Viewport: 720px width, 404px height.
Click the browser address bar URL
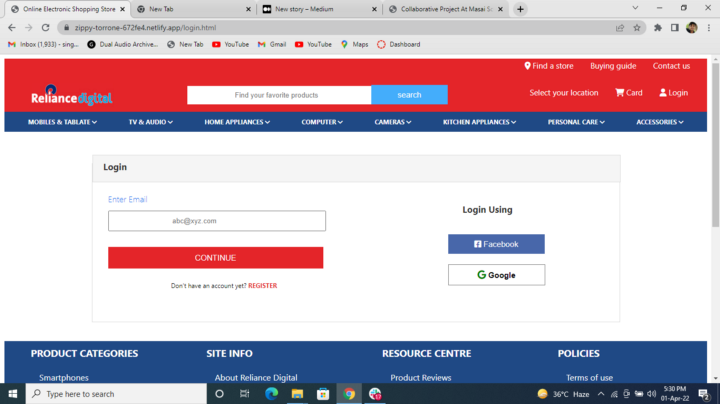(x=145, y=28)
